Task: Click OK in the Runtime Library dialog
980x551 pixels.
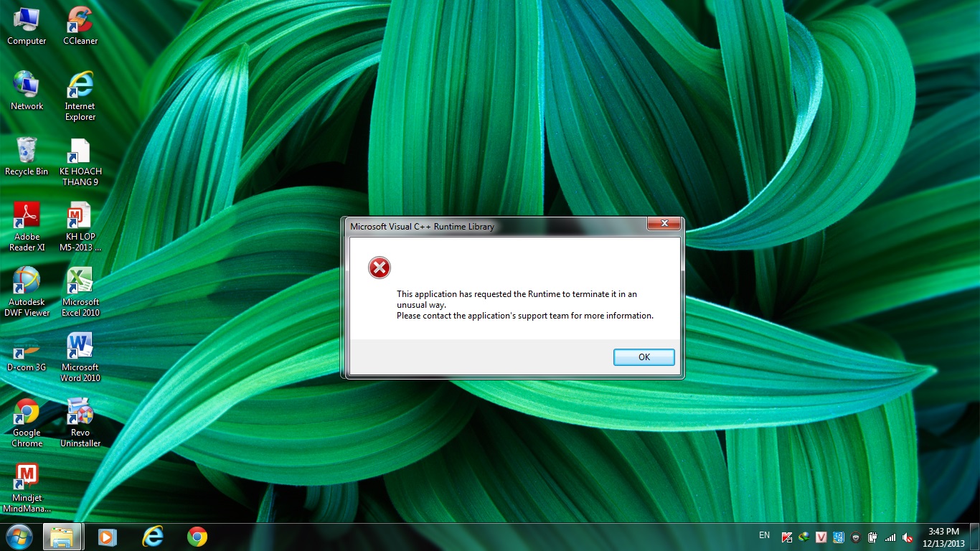Action: pyautogui.click(x=644, y=357)
